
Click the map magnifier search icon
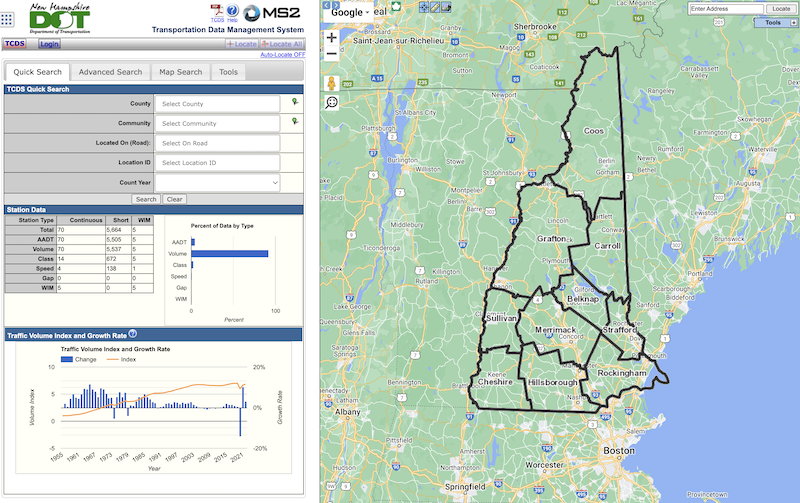332,102
